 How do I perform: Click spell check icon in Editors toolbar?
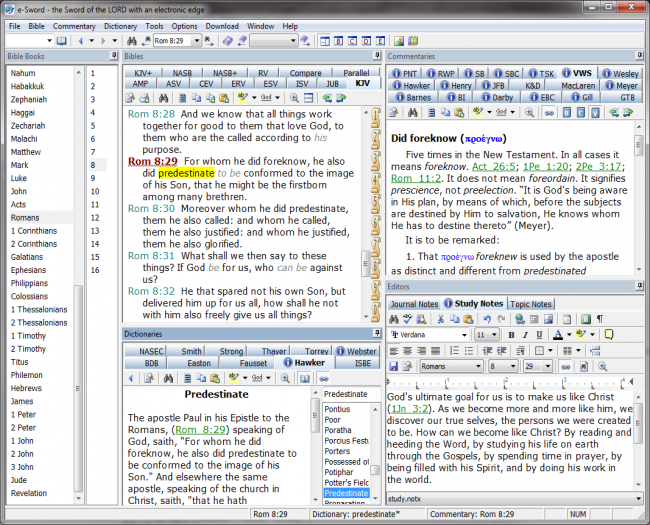tap(407, 319)
